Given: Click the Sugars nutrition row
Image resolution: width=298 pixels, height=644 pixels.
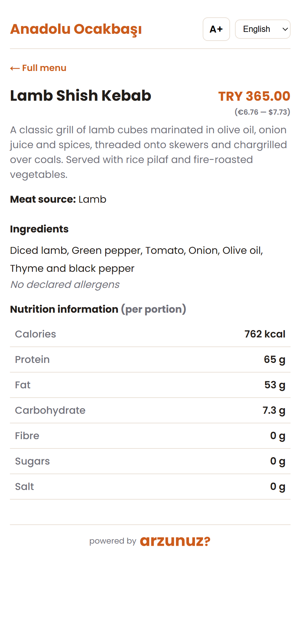Looking at the screenshot, I should click(150, 461).
